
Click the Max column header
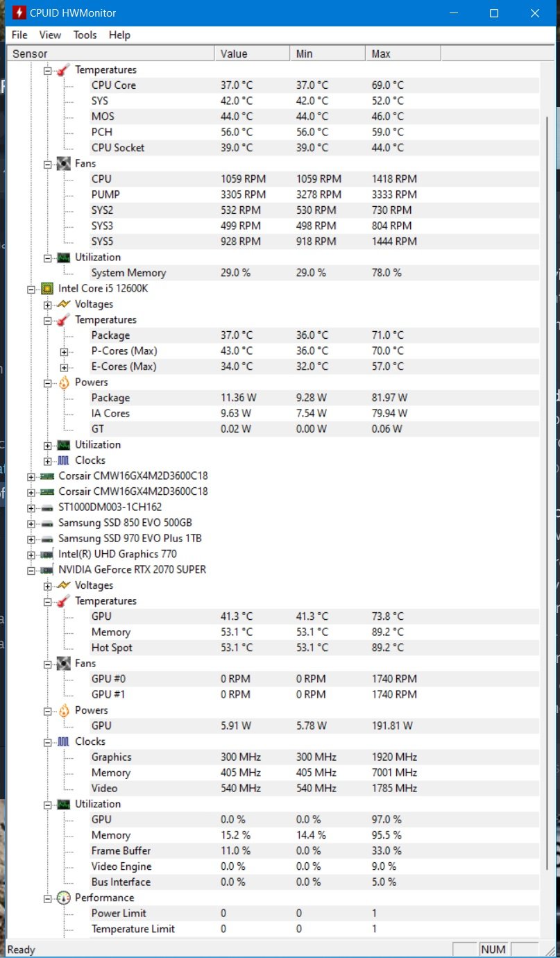pyautogui.click(x=403, y=53)
